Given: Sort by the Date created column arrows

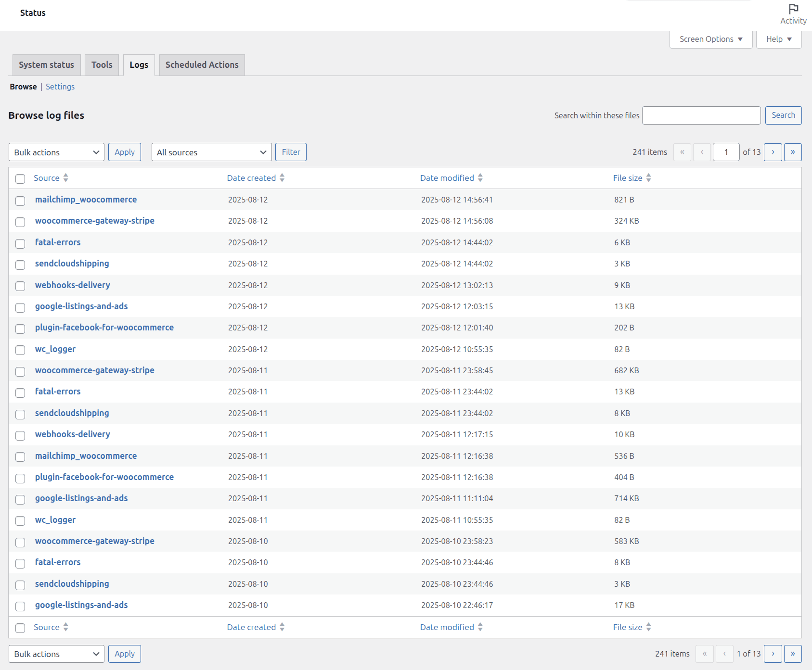Looking at the screenshot, I should [x=282, y=177].
